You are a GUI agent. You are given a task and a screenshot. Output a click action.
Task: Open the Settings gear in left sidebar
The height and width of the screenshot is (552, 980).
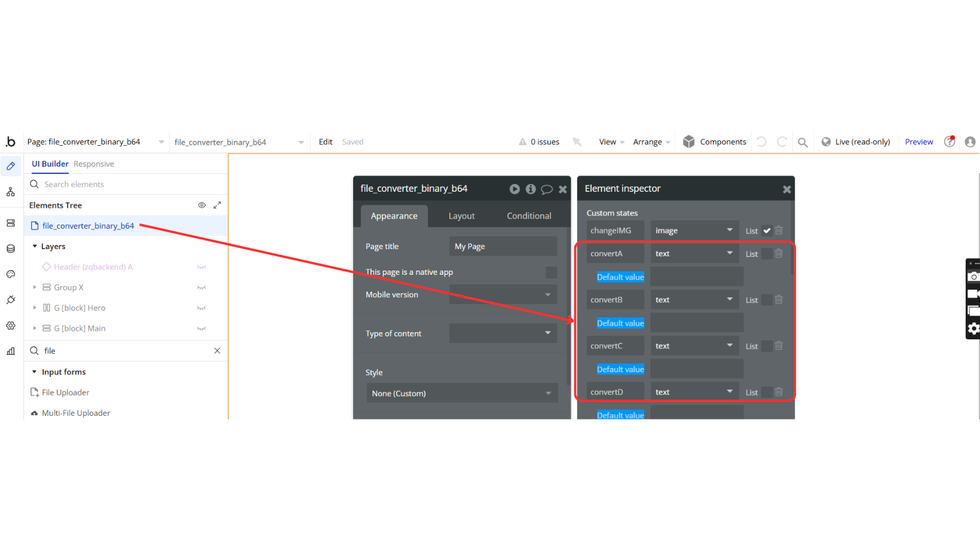pos(11,326)
